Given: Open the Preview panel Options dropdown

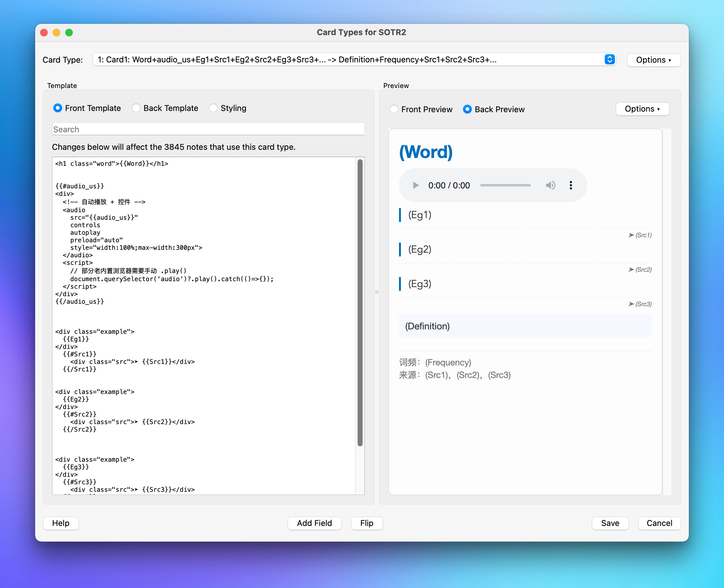Looking at the screenshot, I should click(642, 109).
